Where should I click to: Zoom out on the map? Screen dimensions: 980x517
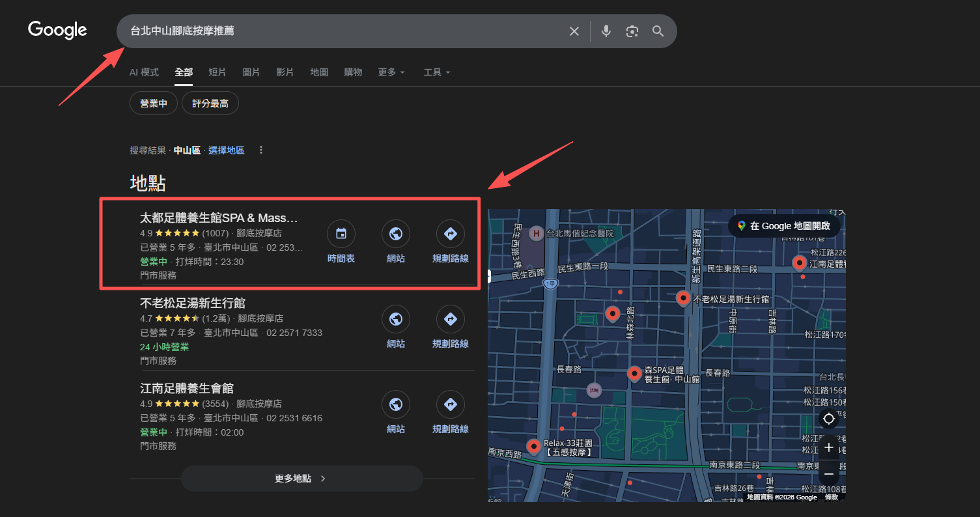828,473
